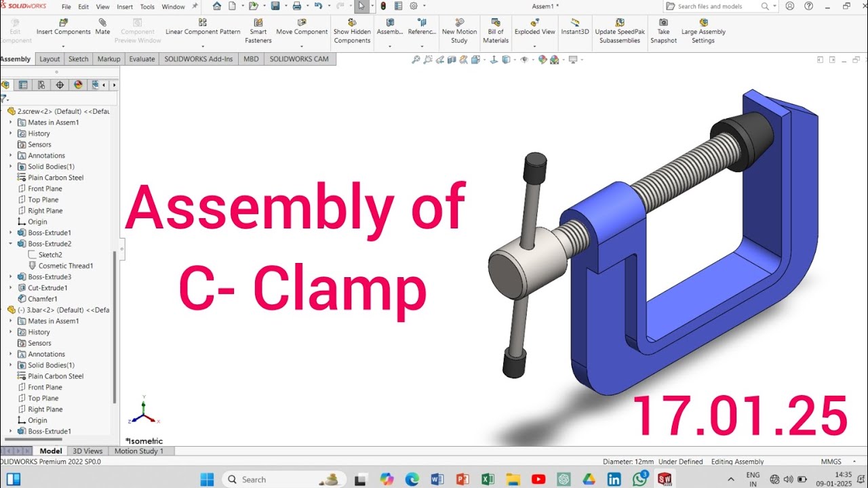This screenshot has height=488, width=868.
Task: Select Cosmetic Thread1 in the tree
Action: 60,266
